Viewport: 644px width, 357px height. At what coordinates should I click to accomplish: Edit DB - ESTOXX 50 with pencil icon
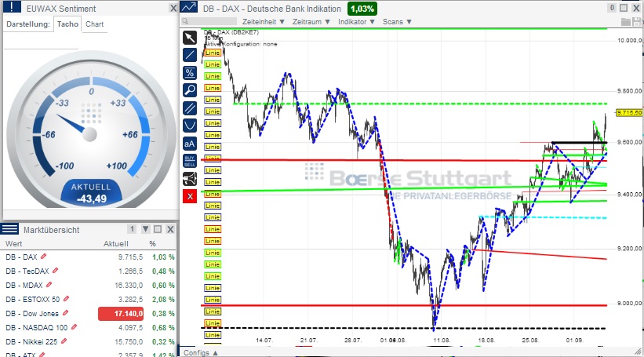(x=66, y=299)
